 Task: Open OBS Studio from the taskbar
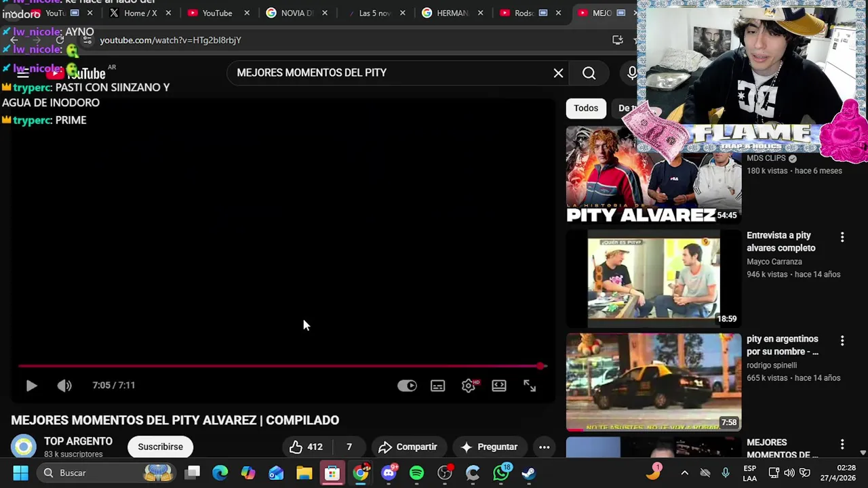[445, 473]
